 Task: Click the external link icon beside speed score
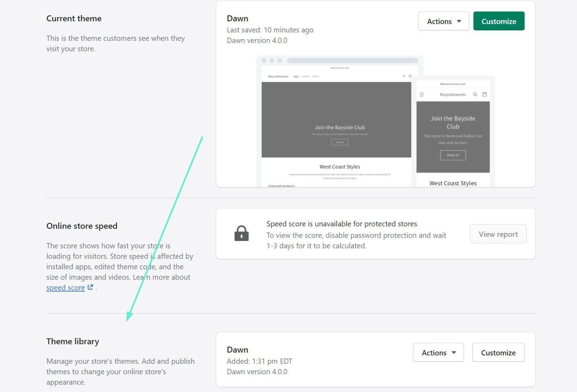(90, 287)
